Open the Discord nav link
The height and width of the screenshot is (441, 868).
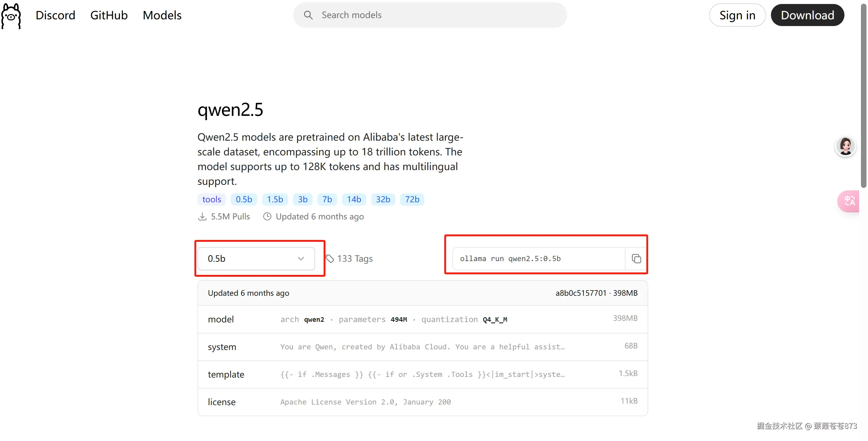click(55, 15)
